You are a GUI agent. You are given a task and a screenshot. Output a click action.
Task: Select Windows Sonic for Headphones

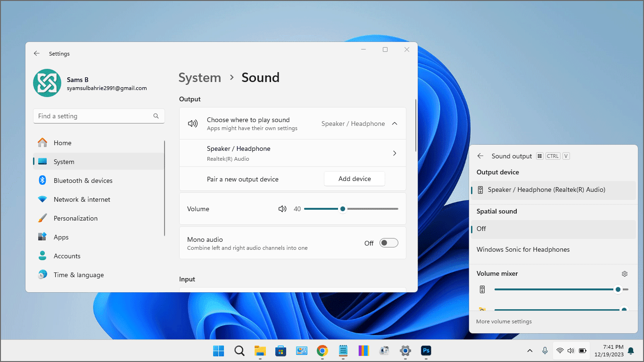tap(553, 249)
